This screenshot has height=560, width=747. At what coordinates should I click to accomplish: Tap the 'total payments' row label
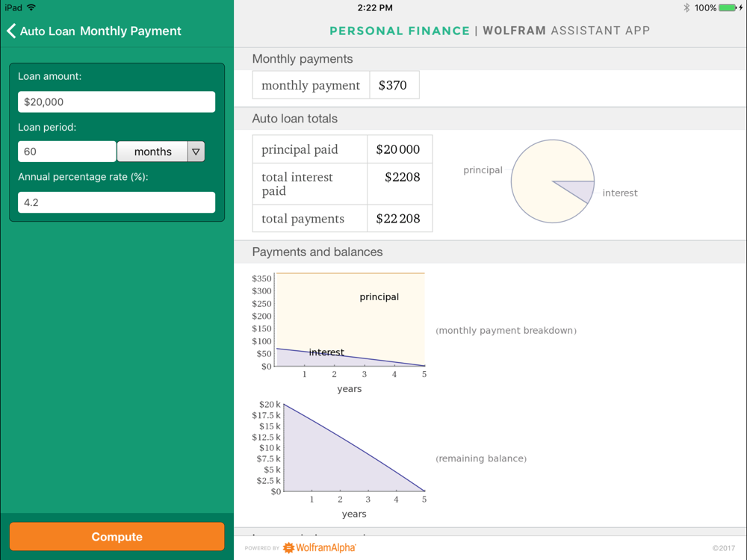pyautogui.click(x=303, y=219)
